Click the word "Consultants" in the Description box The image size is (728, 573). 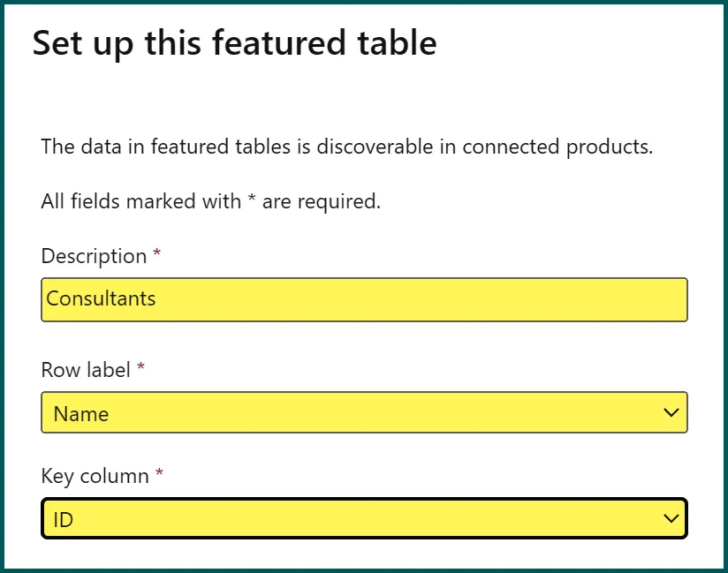(x=101, y=299)
